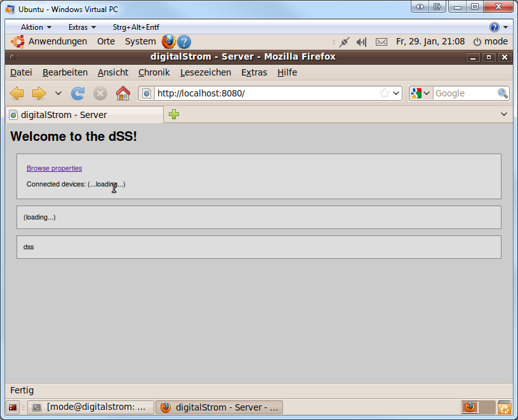Go forward with the Firefox forward arrow

point(39,93)
